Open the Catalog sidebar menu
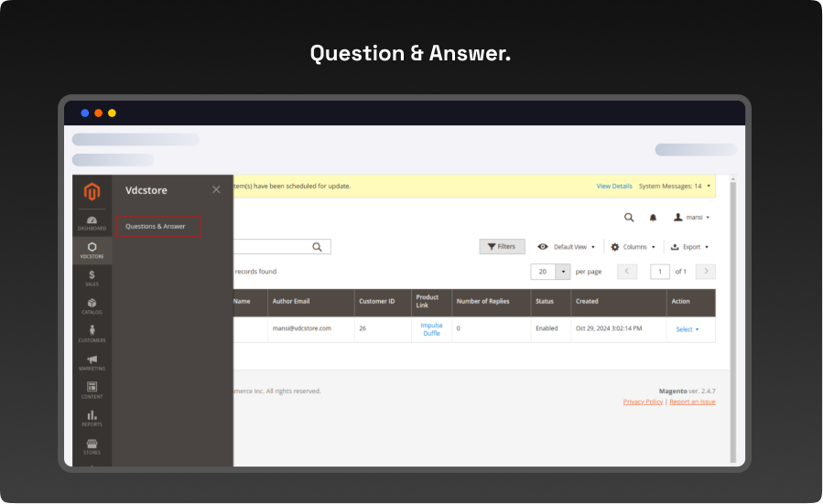This screenshot has width=823, height=504. pos(92,306)
